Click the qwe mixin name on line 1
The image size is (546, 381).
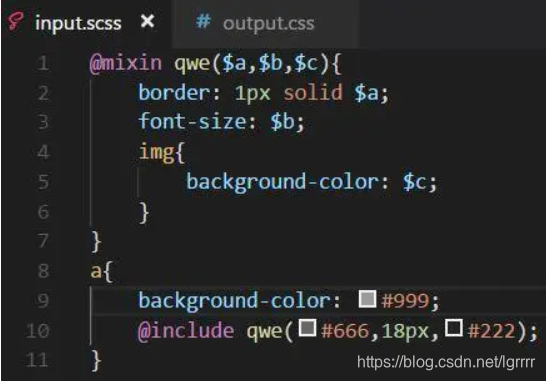click(x=192, y=64)
